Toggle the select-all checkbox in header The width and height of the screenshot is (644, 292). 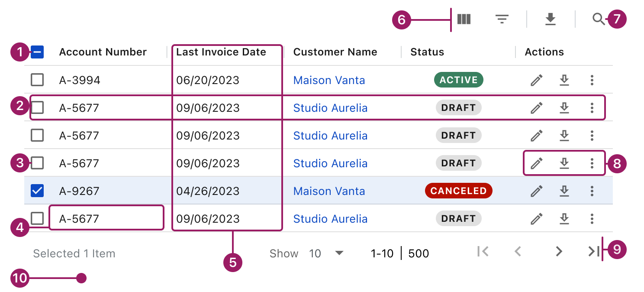tap(38, 52)
